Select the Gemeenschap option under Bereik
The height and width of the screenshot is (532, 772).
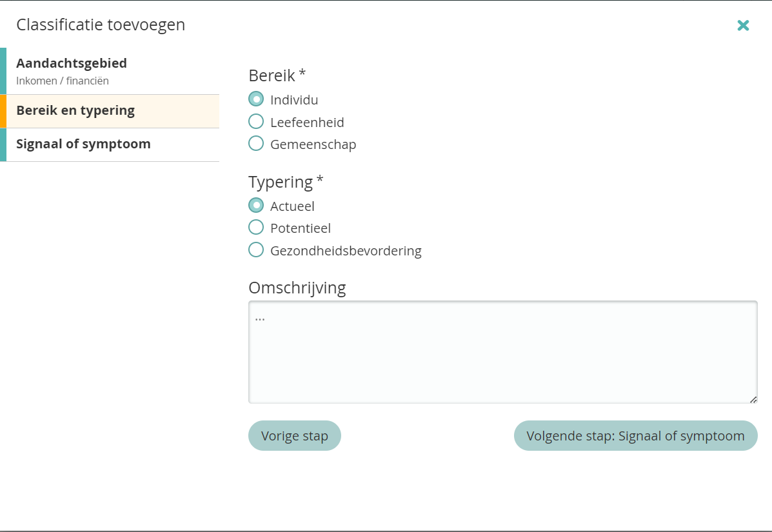(256, 144)
